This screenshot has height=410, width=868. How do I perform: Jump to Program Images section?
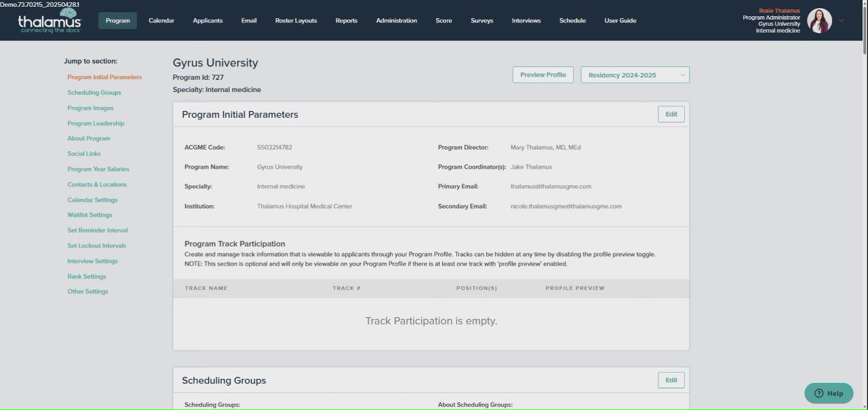click(x=90, y=108)
